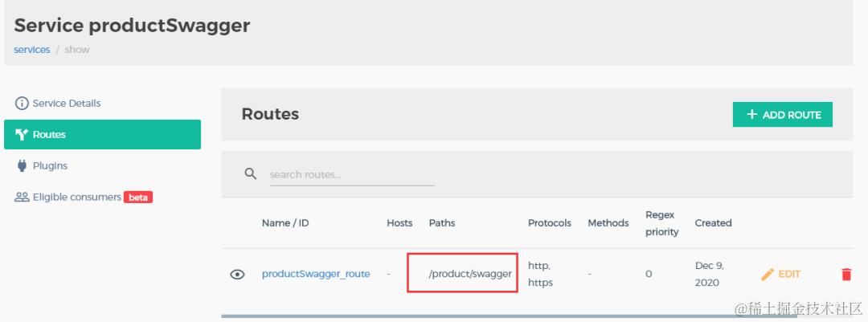Click the magnifier search icon
Screen dimensions: 868x322
[x=251, y=174]
